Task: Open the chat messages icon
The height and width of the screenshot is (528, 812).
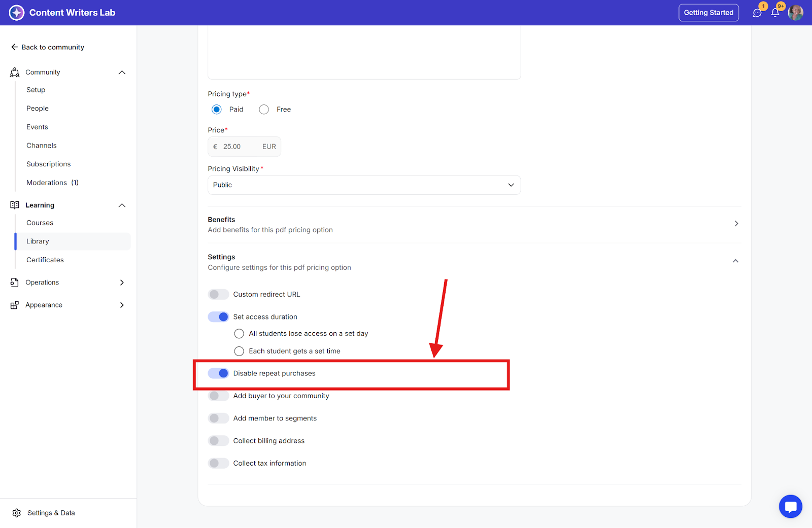Action: (x=757, y=13)
